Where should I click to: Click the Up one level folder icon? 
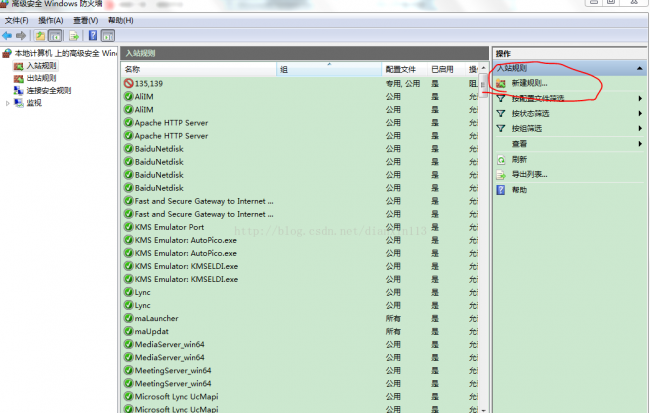(40, 36)
